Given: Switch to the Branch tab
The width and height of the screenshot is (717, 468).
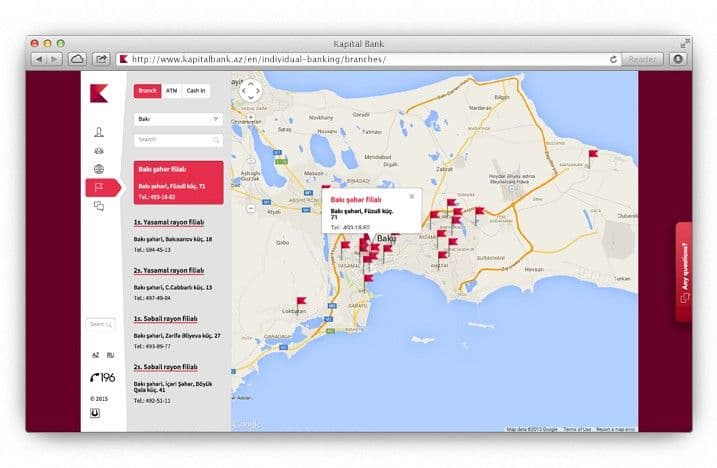Looking at the screenshot, I should pyautogui.click(x=147, y=91).
